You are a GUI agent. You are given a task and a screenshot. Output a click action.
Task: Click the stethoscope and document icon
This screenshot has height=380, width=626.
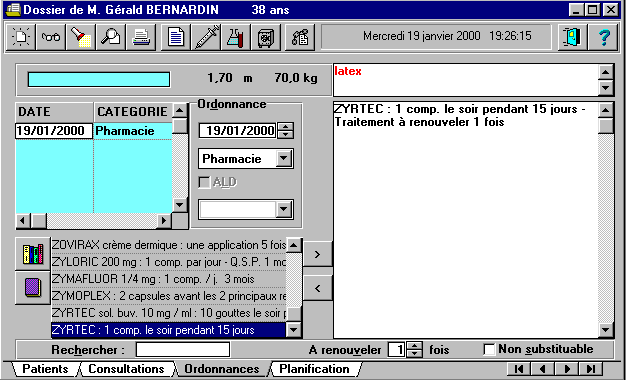300,37
